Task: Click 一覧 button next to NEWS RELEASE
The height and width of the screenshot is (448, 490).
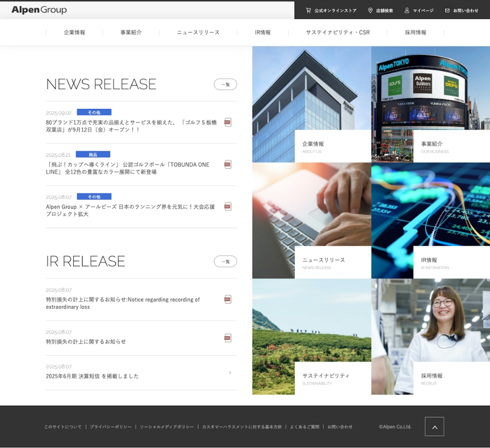Action: click(225, 84)
